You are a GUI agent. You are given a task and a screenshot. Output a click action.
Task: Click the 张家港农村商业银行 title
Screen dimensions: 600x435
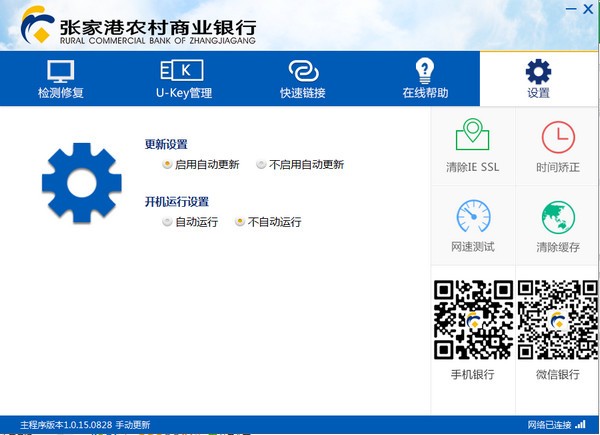158,27
